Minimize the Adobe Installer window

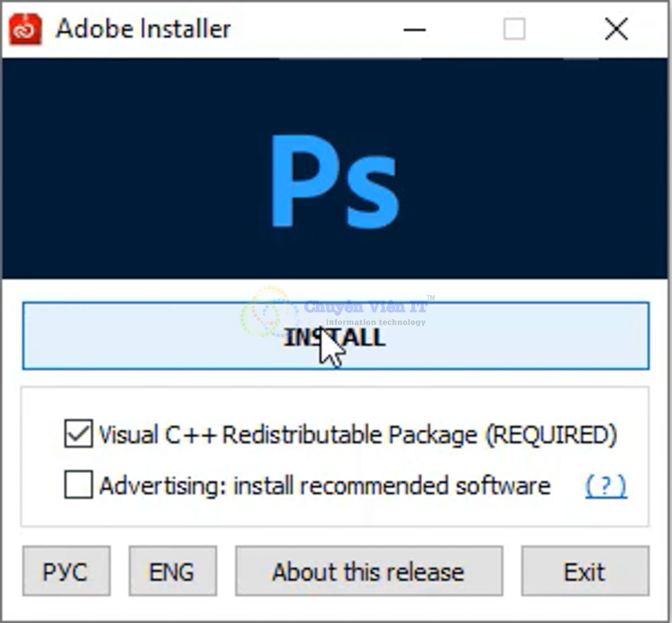[x=415, y=30]
